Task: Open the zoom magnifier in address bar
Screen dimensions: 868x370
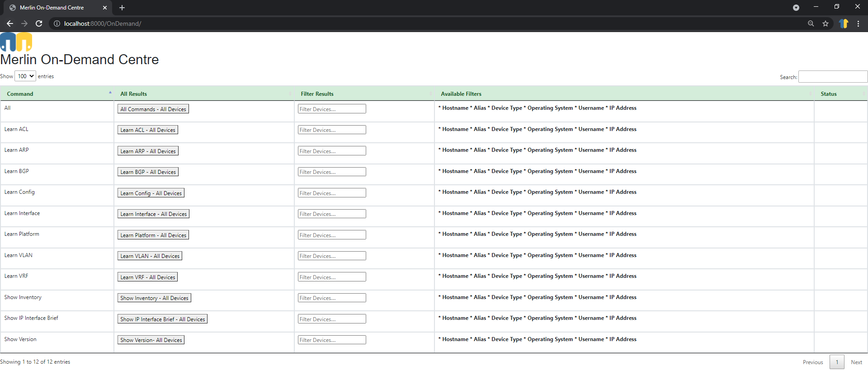Action: pyautogui.click(x=811, y=23)
